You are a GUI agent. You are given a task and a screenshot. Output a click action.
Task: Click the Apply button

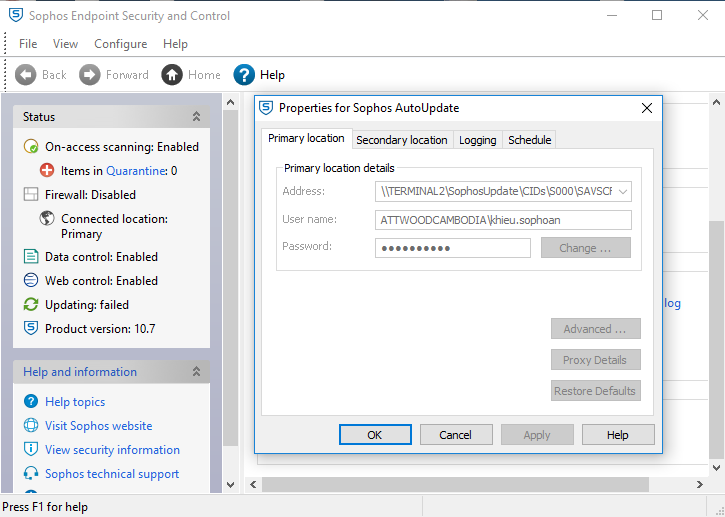tap(537, 435)
